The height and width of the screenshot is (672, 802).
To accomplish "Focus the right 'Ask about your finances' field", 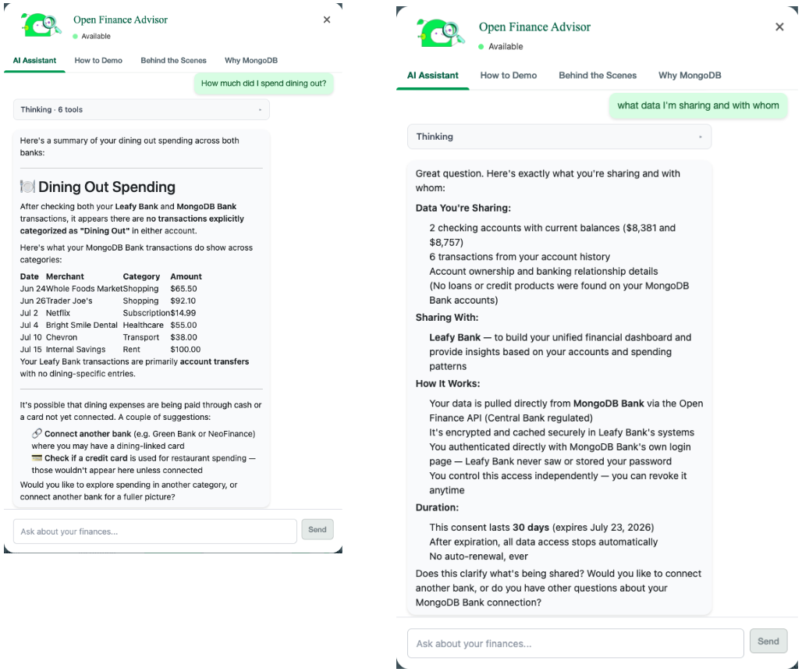I will pos(576,643).
